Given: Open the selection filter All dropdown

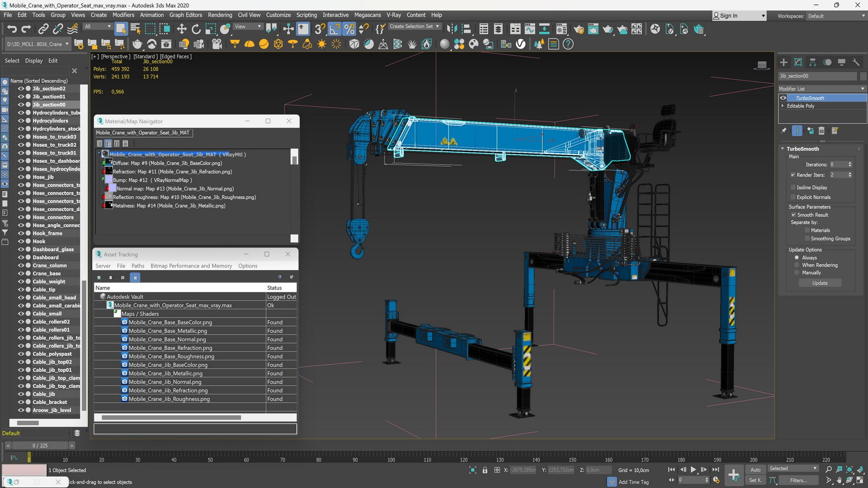Looking at the screenshot, I should click(x=98, y=27).
